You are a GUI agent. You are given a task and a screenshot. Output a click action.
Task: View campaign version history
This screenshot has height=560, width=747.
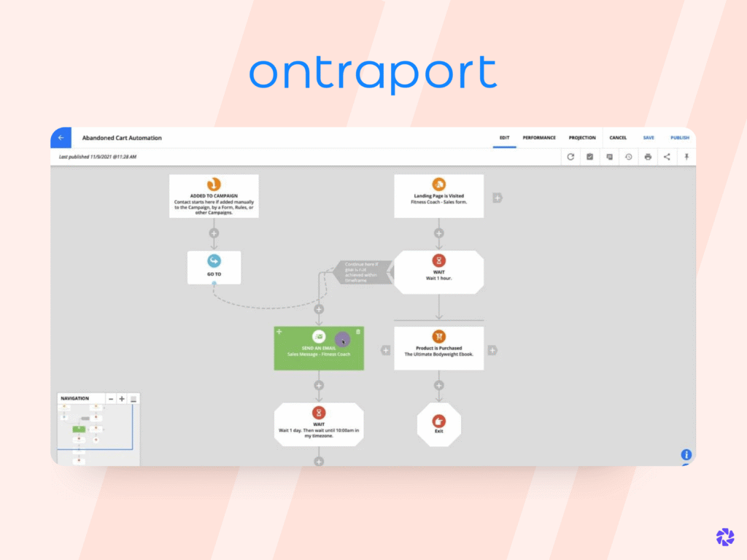coord(629,157)
